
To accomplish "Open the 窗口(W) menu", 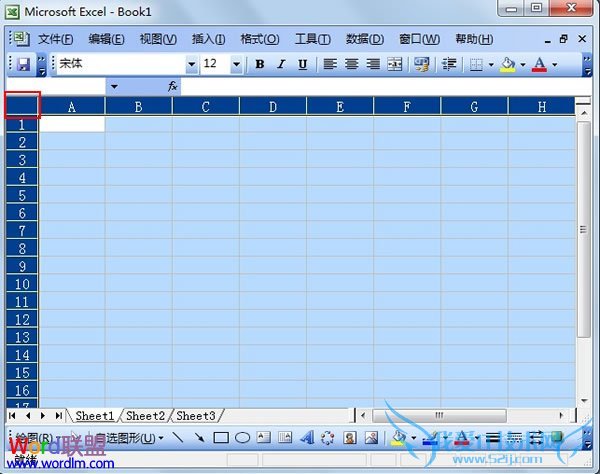I will [419, 39].
